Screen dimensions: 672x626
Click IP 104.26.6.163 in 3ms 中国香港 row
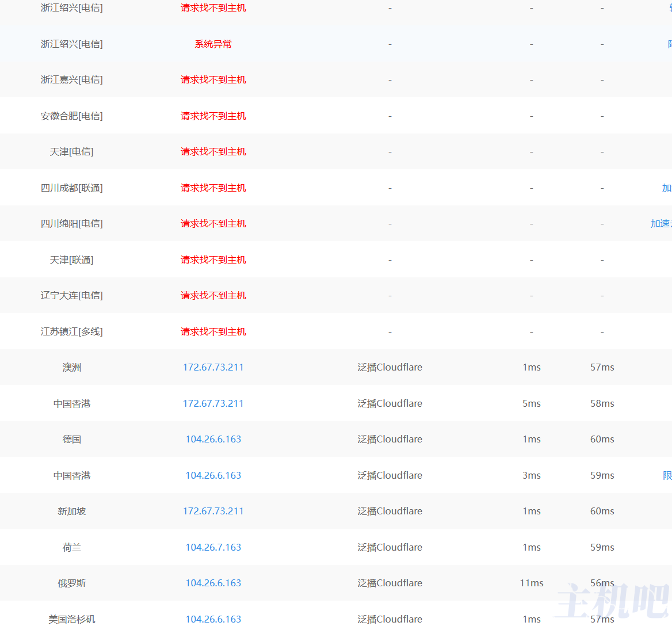pos(213,475)
